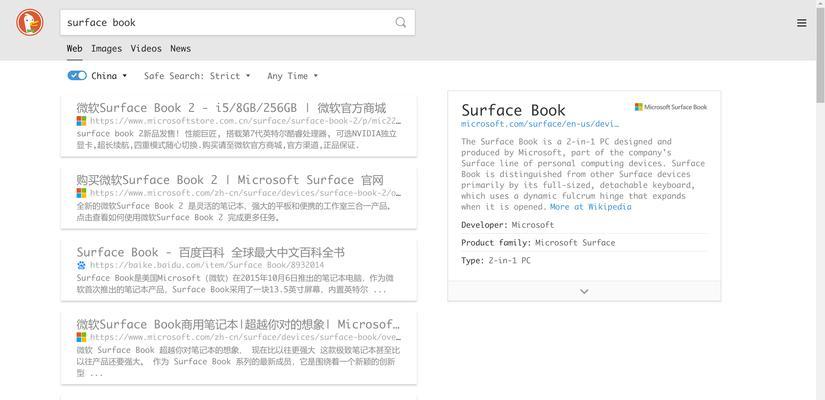Viewport: 825px width, 400px height.
Task: Open the Any Time filter dropdown
Action: tap(293, 76)
